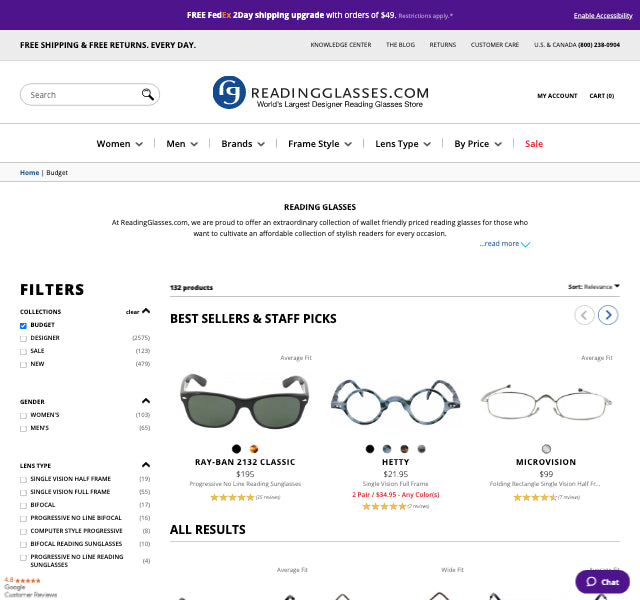Open Hetty star rating reviews
The height and width of the screenshot is (600, 640).
pyautogui.click(x=384, y=506)
